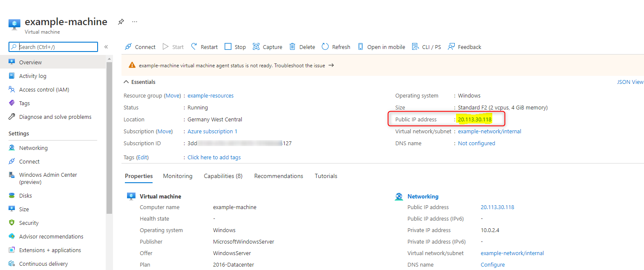Click the Networking heading in Properties
Screen dimensions: 644x270
click(423, 196)
